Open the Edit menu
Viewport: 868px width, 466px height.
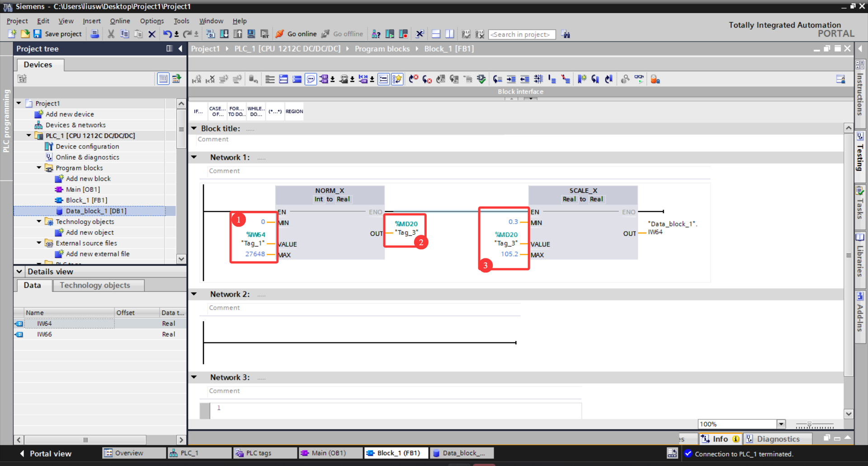[43, 21]
